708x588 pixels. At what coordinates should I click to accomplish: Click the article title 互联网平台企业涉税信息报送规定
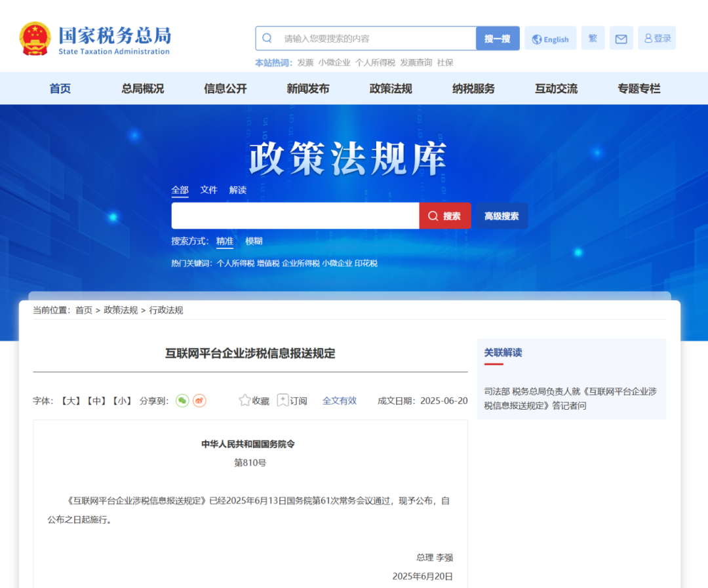coord(250,353)
